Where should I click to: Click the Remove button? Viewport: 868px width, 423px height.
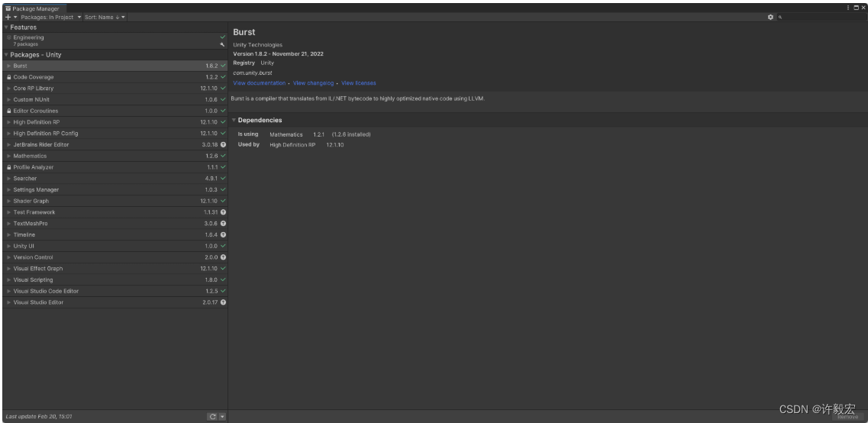tap(848, 417)
